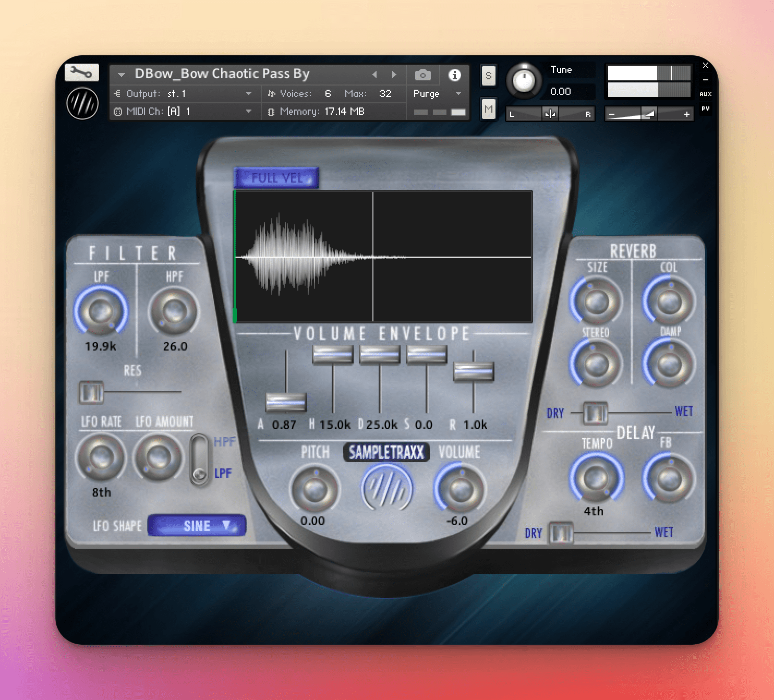Click the PITCH knob

pos(315,489)
